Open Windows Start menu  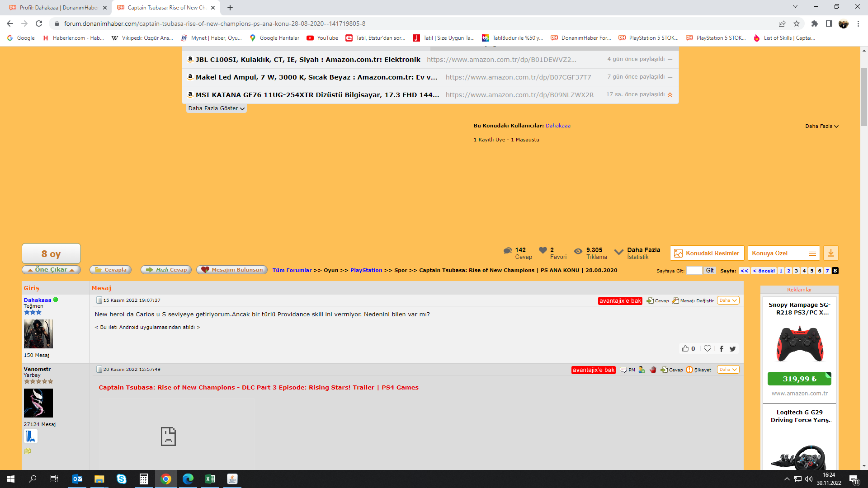[x=11, y=479]
